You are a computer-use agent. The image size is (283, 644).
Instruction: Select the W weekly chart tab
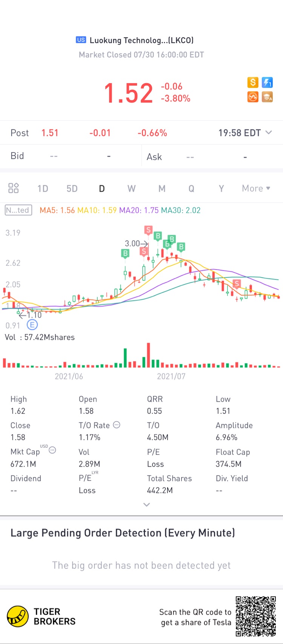[x=131, y=188]
